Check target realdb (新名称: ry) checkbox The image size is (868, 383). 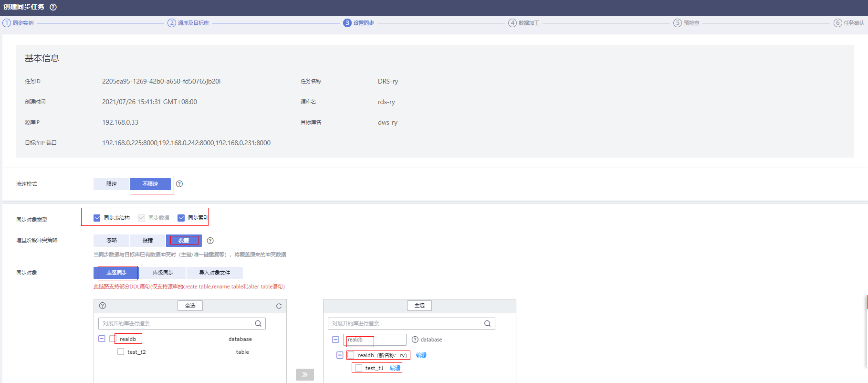[x=351, y=355]
